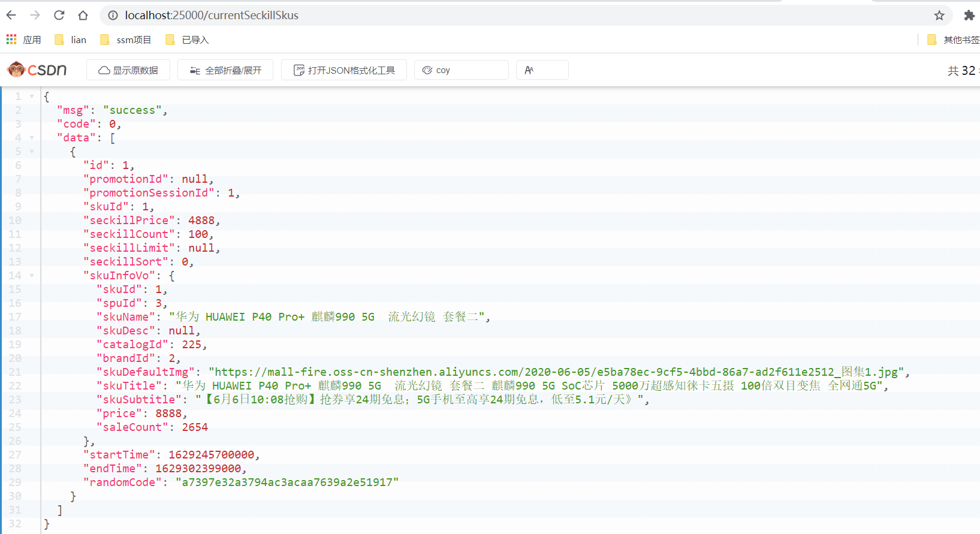Collapse the "data" array on line 4
This screenshot has width=980, height=534.
click(x=32, y=138)
